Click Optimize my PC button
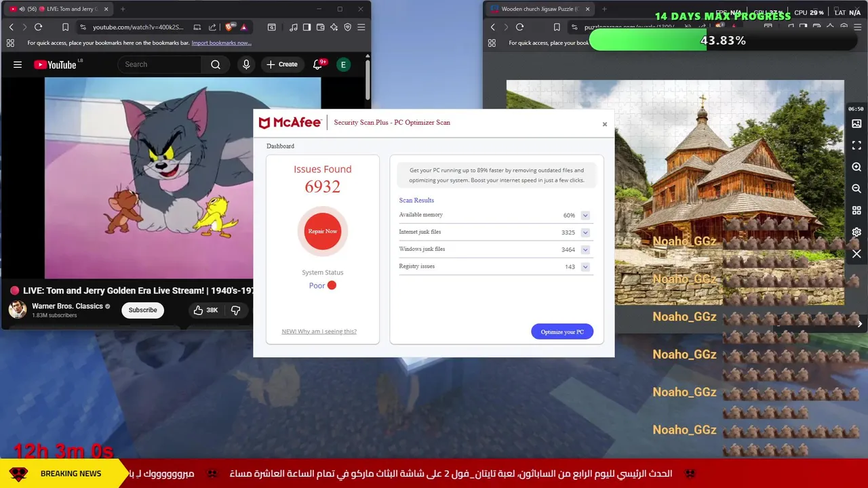The height and width of the screenshot is (488, 868). (562, 331)
